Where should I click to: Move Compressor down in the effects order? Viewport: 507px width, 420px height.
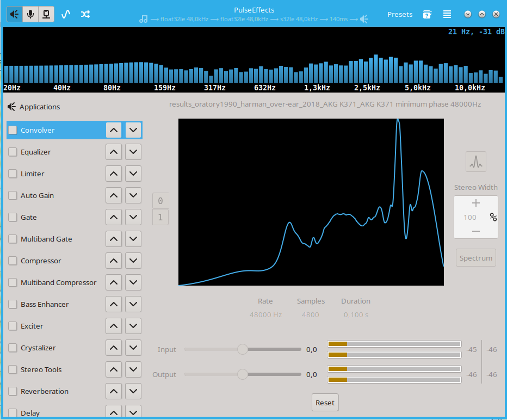pos(133,261)
